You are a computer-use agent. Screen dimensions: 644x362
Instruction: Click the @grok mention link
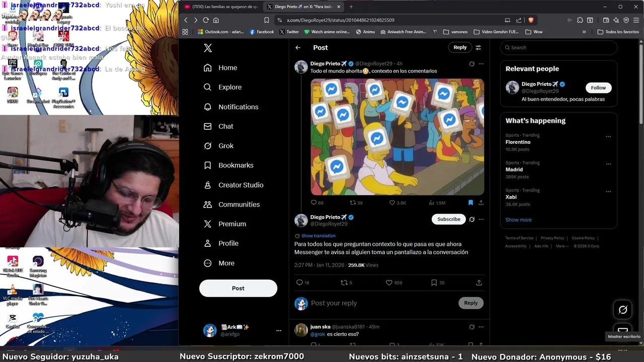317,334
